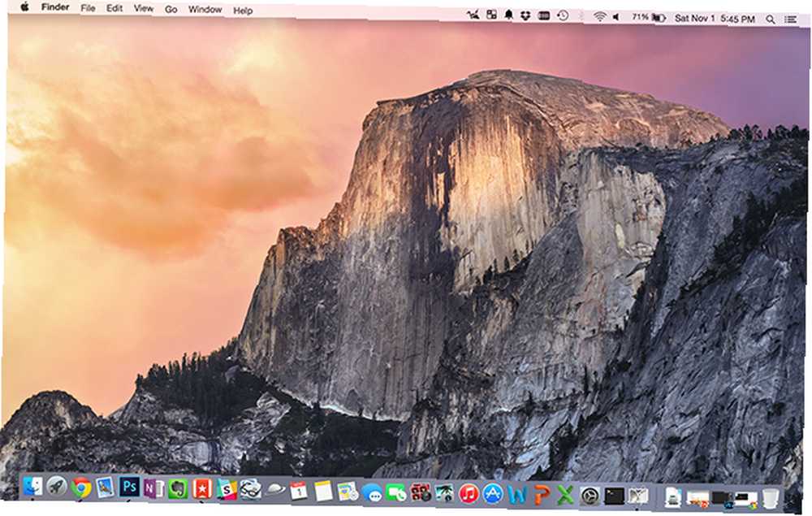Open the Window menu

pyautogui.click(x=205, y=9)
